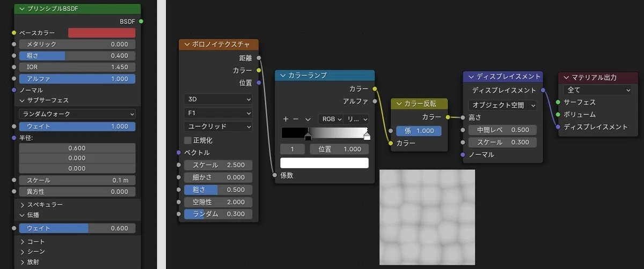Click the 中間レベ 0.500 field
The width and height of the screenshot is (644, 269).
(x=503, y=130)
